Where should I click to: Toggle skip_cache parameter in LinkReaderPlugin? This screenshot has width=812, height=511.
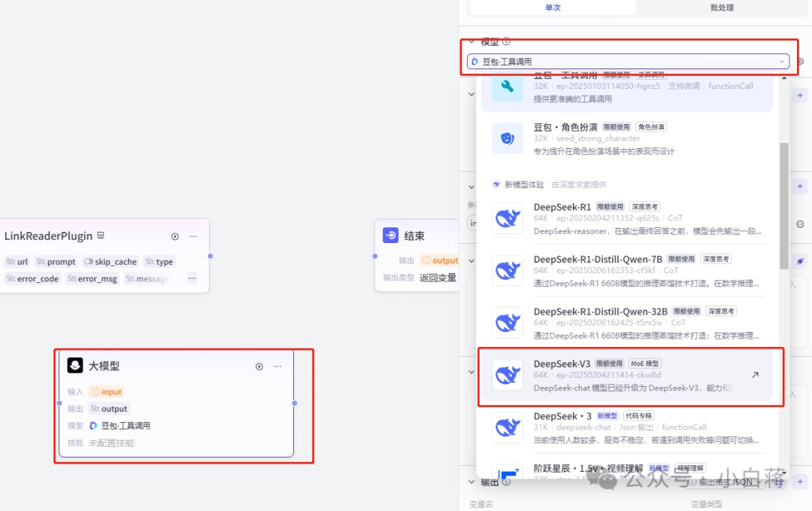111,262
